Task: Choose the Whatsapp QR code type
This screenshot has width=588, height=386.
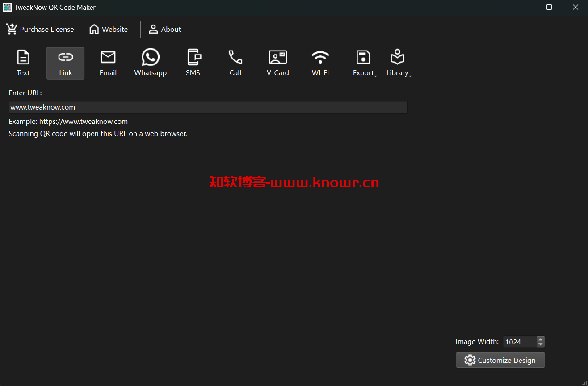Action: [x=151, y=63]
